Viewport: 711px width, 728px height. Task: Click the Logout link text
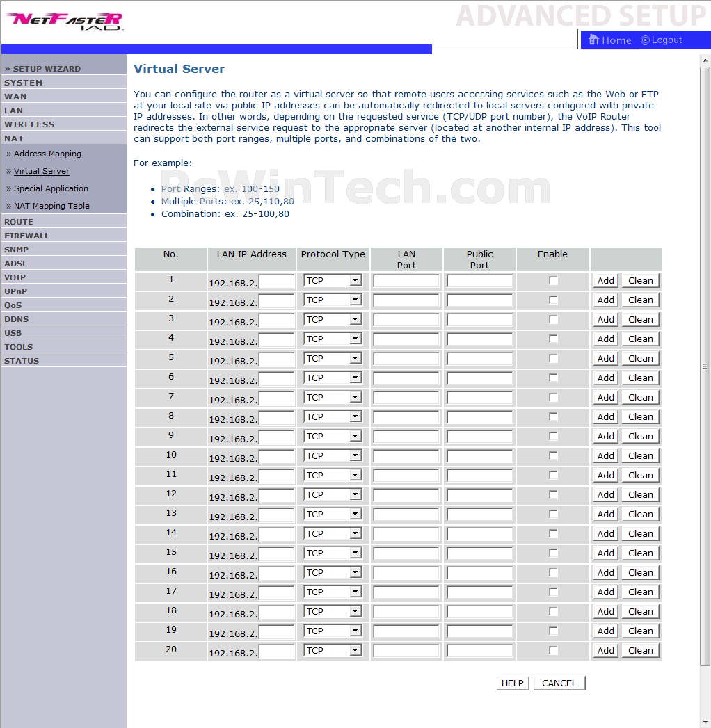coord(666,40)
